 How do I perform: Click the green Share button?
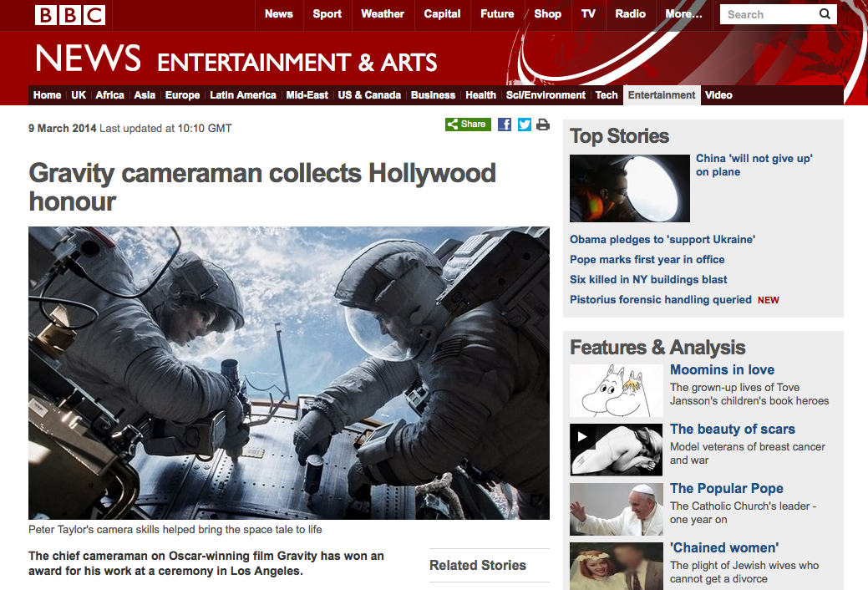pyautogui.click(x=468, y=124)
